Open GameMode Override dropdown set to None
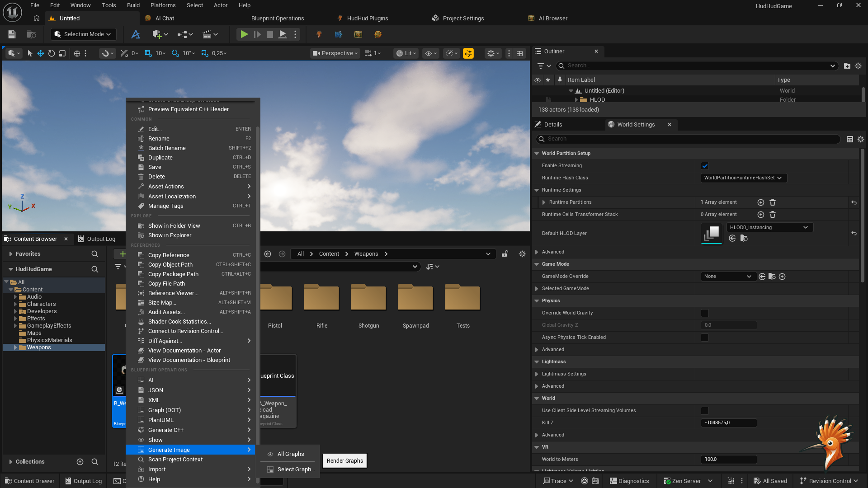 point(727,277)
